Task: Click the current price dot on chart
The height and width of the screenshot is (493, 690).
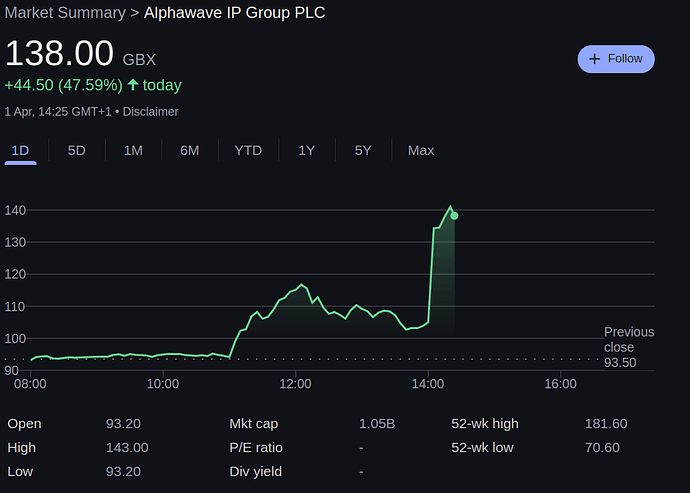Action: click(454, 216)
